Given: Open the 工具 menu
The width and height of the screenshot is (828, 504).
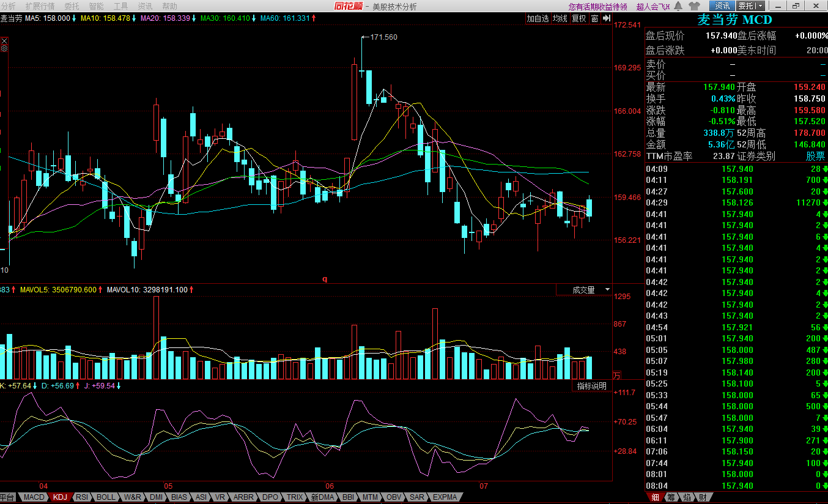Looking at the screenshot, I should (x=121, y=6).
